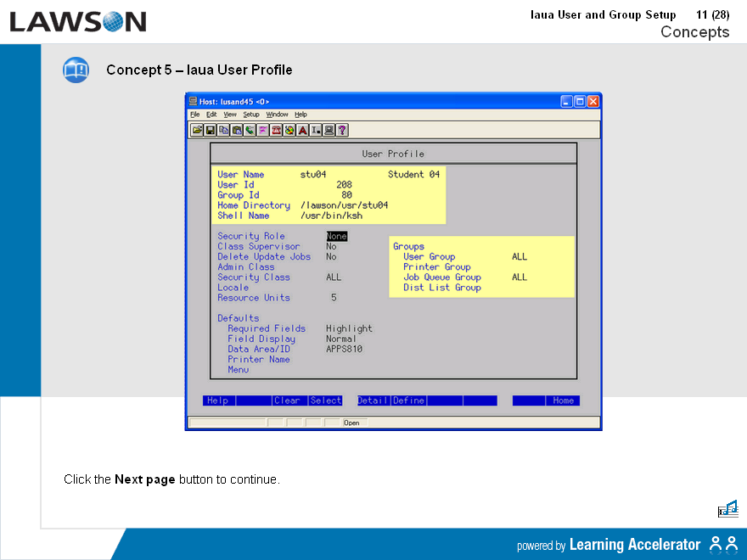
Task: Open the Window menu
Action: pos(277,115)
